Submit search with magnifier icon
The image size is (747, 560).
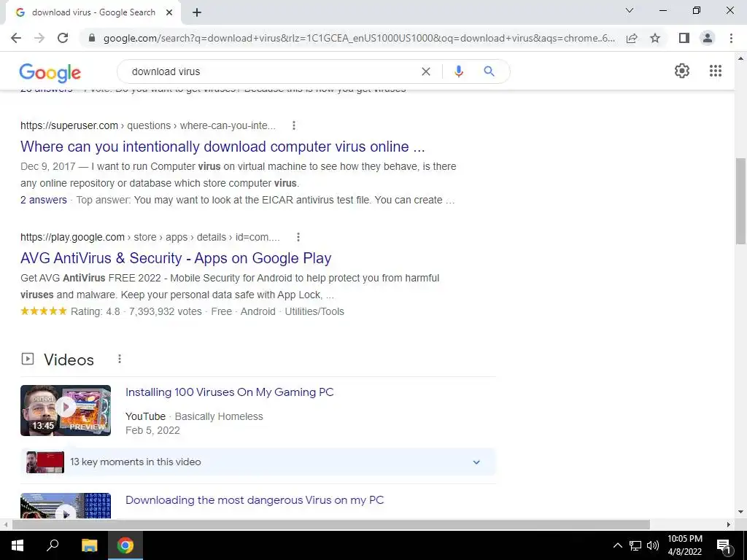[x=489, y=71]
